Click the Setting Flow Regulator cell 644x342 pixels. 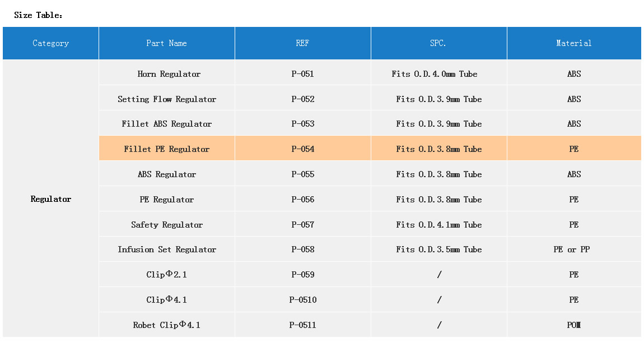tap(167, 99)
